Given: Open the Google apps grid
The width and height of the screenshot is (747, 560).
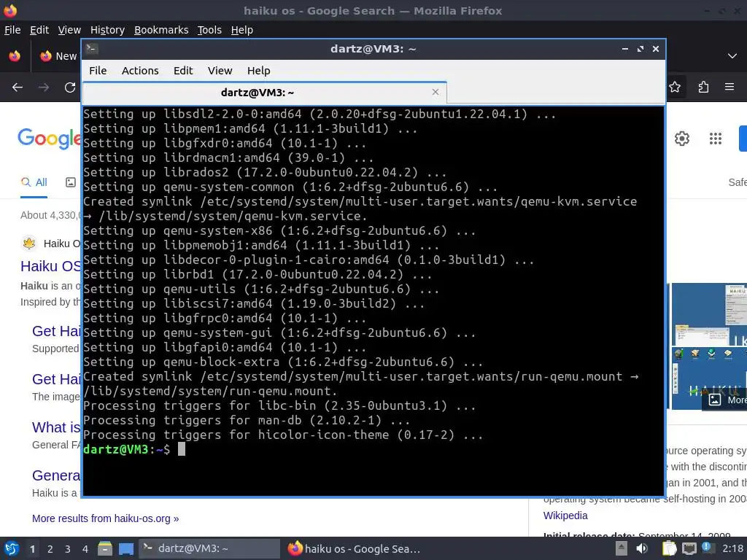Looking at the screenshot, I should pos(716,139).
